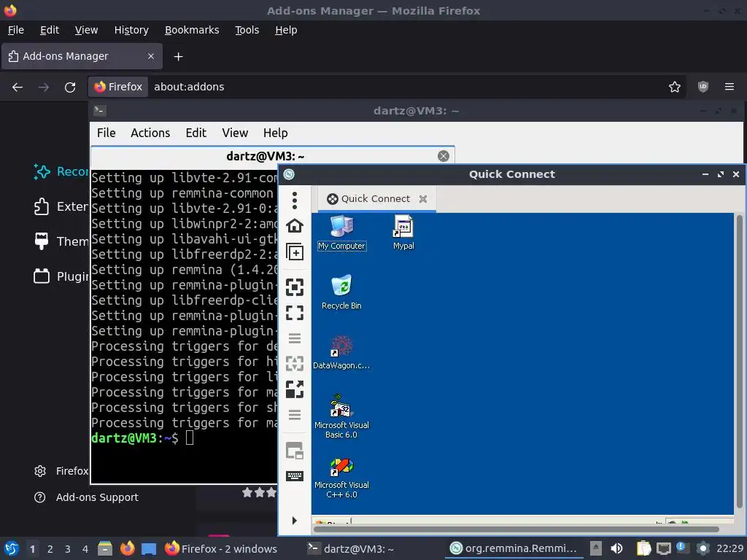The height and width of the screenshot is (560, 747).
Task: Open hamburger options below the scaled mode icon
Action: (x=295, y=415)
